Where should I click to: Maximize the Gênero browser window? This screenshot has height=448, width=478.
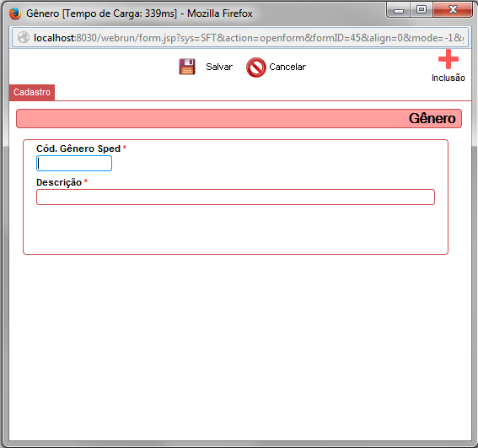[422, 10]
